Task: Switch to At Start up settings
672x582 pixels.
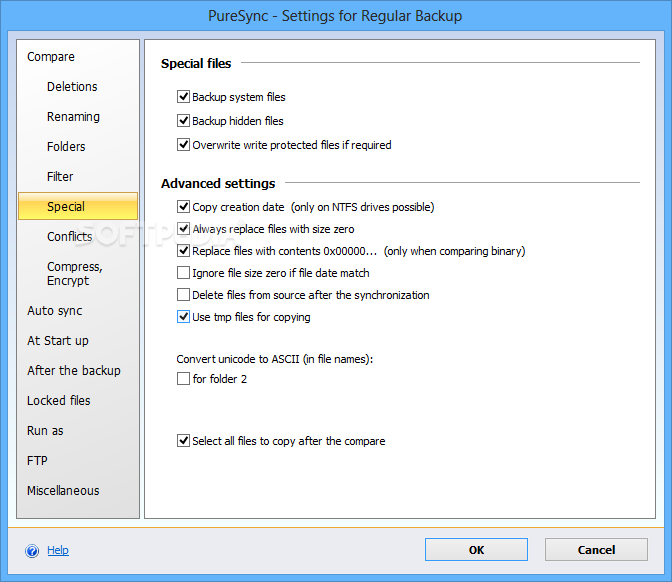Action: tap(58, 341)
